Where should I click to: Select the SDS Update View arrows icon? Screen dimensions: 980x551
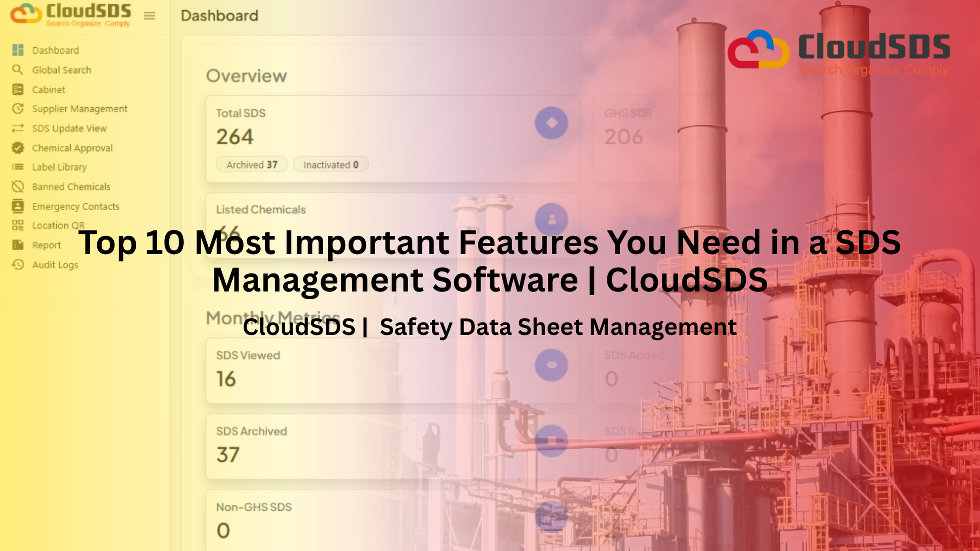(x=18, y=128)
